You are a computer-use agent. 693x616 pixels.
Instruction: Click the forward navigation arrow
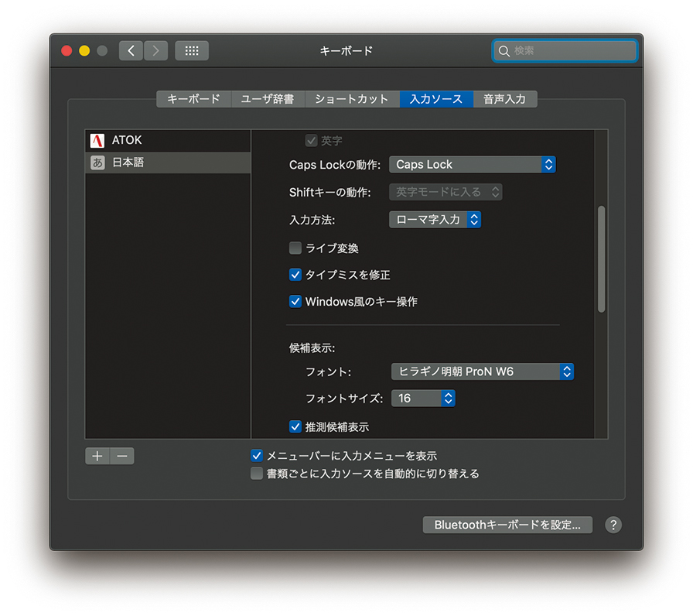[155, 51]
